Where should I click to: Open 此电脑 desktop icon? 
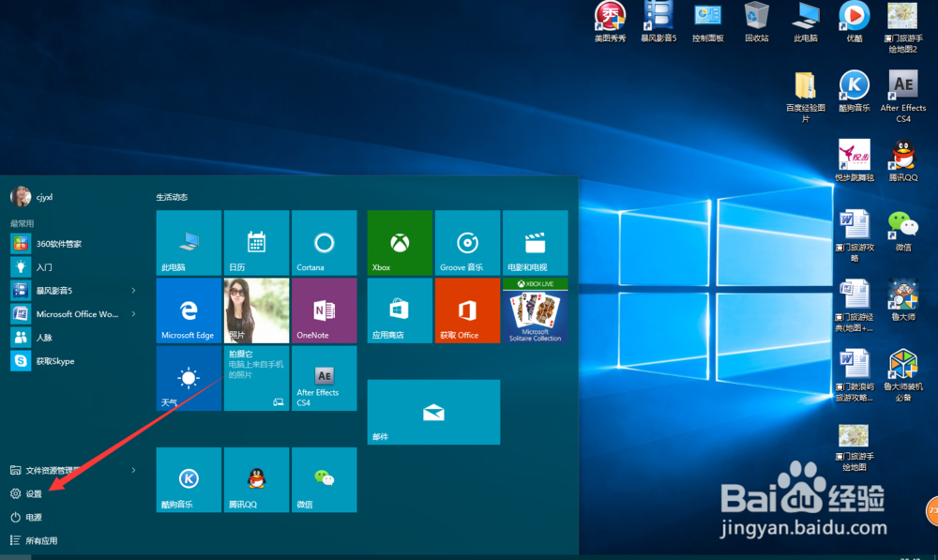(x=806, y=23)
